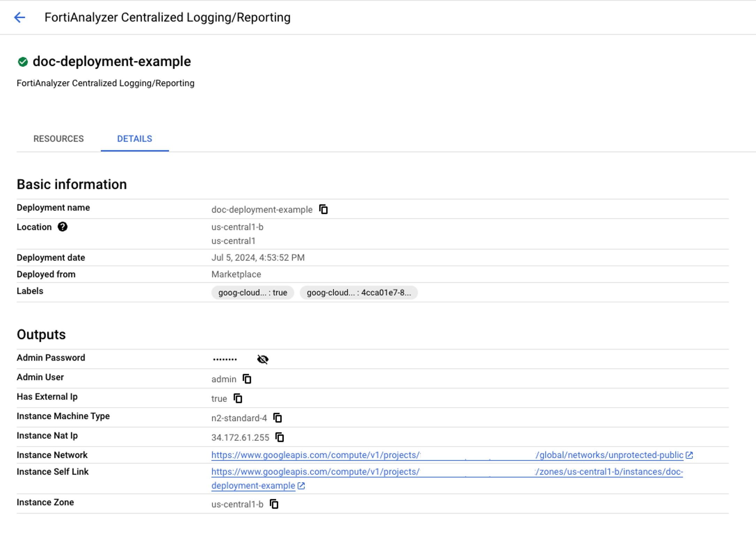Click the goog-cloud true label chip
This screenshot has height=539, width=756.
tap(252, 292)
